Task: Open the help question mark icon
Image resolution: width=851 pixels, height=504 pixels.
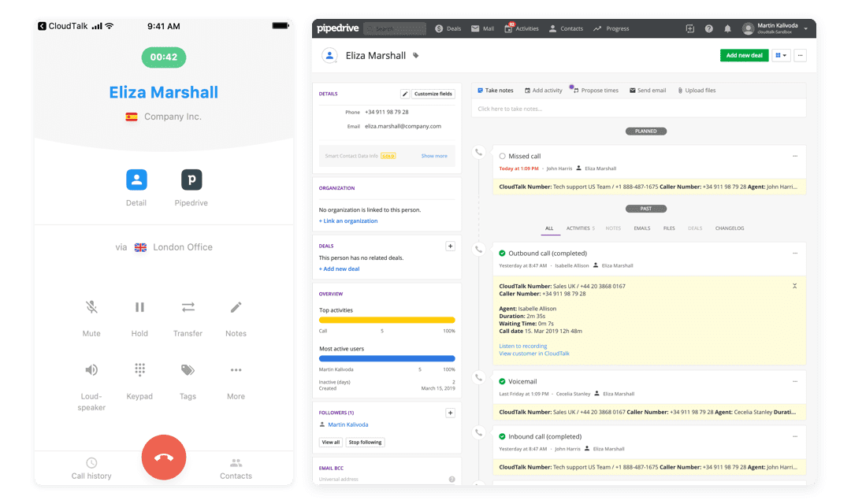Action: click(709, 29)
